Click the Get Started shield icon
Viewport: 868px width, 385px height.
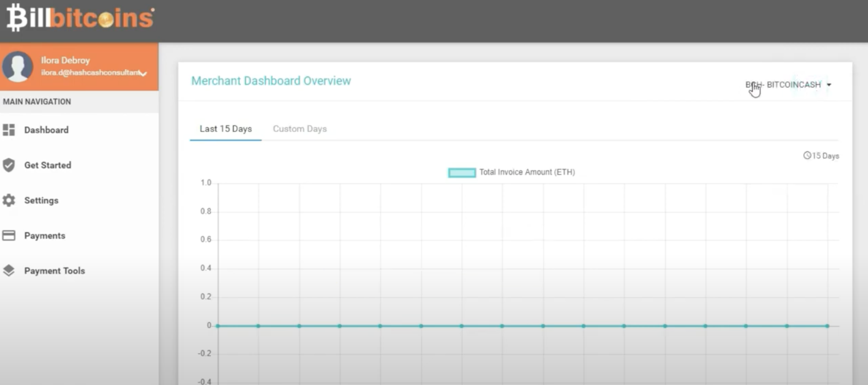[x=9, y=165]
